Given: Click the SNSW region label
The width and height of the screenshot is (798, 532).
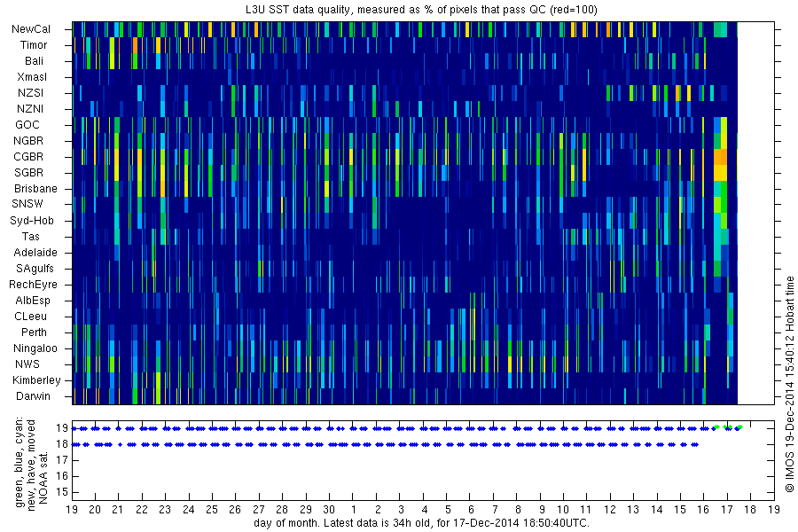Looking at the screenshot, I should (27, 204).
